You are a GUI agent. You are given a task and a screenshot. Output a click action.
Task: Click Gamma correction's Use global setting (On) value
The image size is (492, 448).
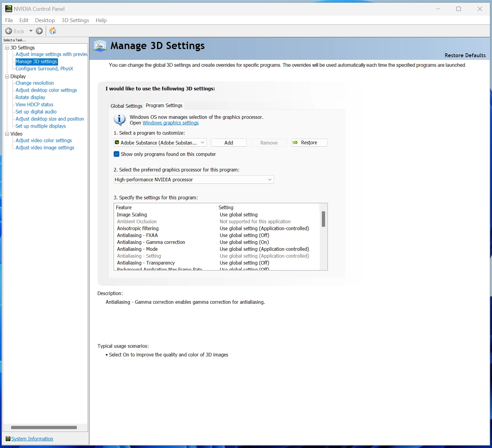(x=244, y=242)
